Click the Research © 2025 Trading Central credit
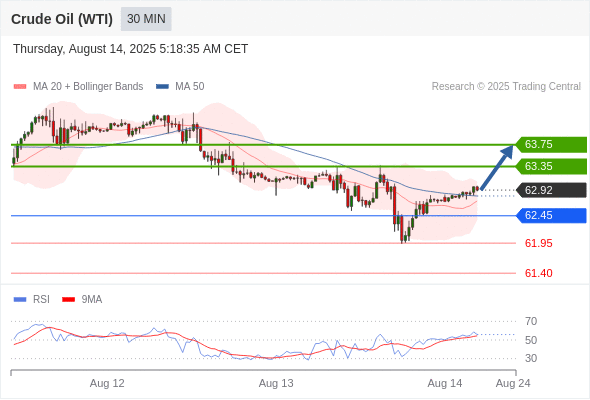 (x=506, y=87)
